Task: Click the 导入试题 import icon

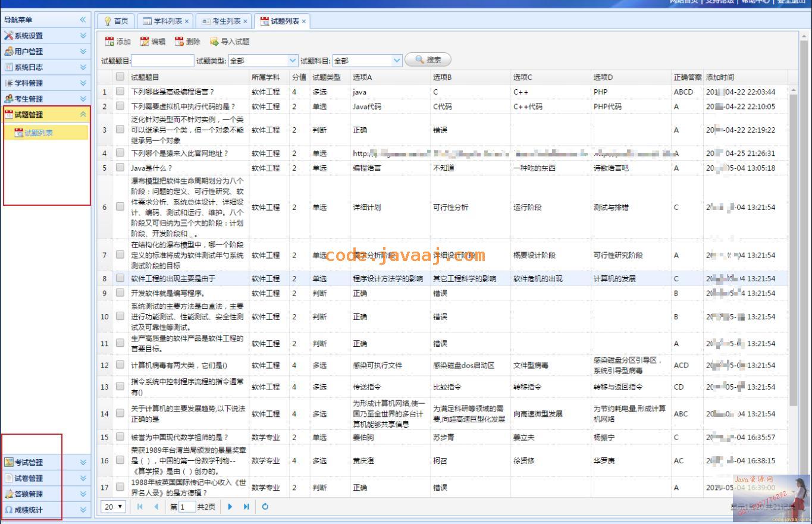Action: click(214, 42)
